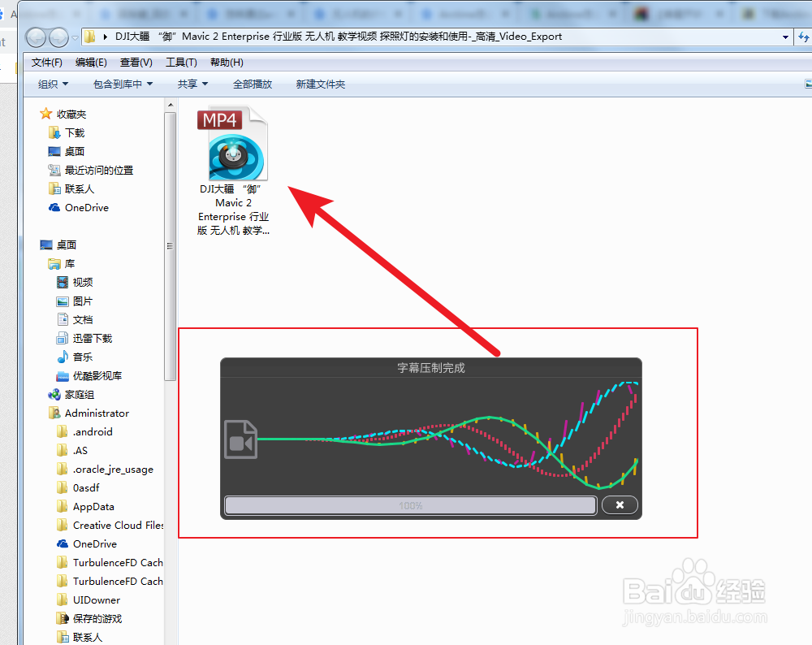Screen dimensions: 812x645
Task: Open the 0asdf folder
Action: click(86, 487)
